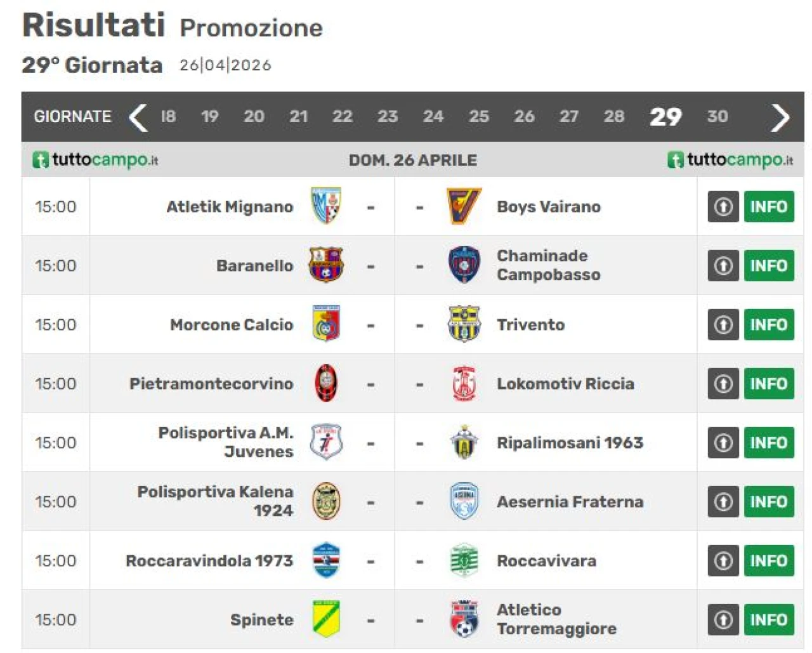Open INFO for Roccaravindola 1973 match
The width and height of the screenshot is (812, 653).
point(768,560)
